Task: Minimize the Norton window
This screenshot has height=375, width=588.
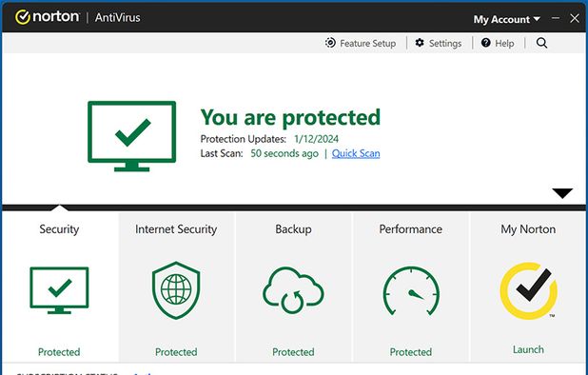Action: [x=556, y=18]
